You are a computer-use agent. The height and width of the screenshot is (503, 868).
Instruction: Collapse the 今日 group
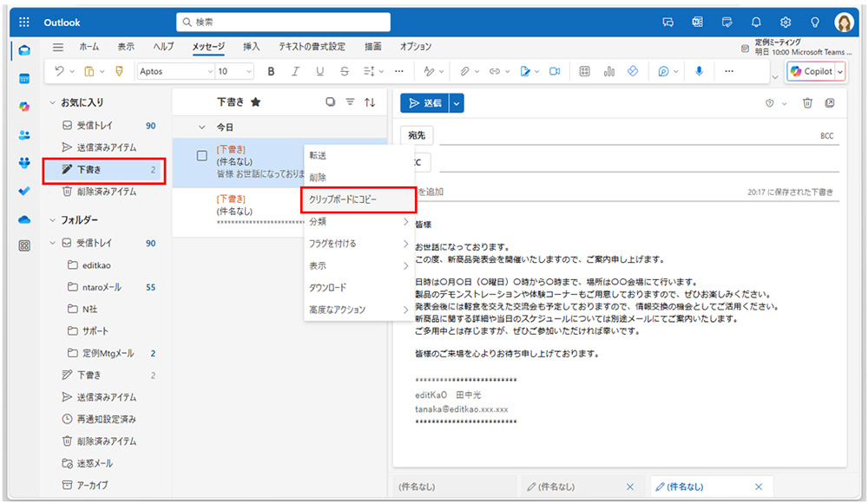[202, 127]
